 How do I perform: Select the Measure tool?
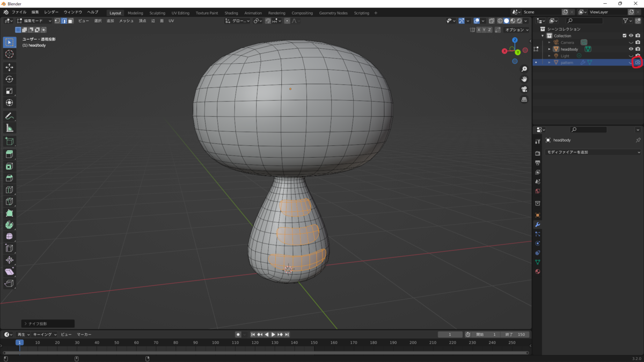click(x=9, y=128)
